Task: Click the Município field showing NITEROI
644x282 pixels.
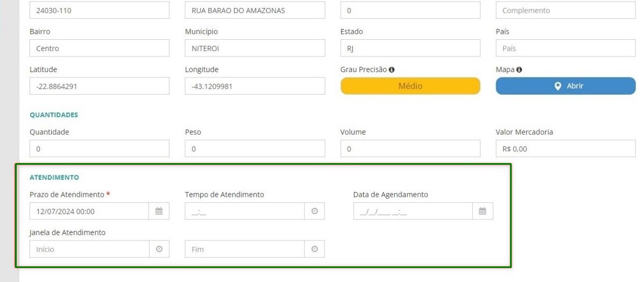Action: (254, 48)
